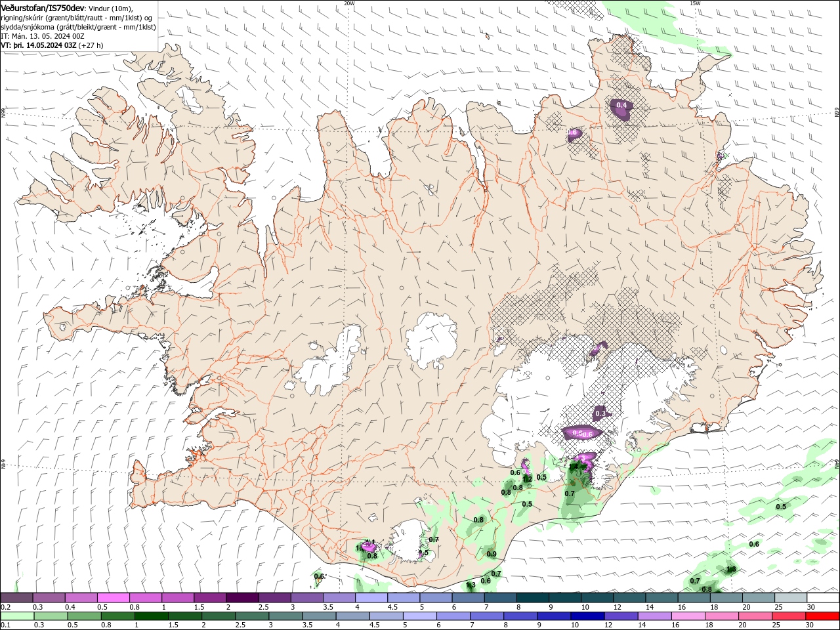Click the 'slydda/snjókoma' legend description line
Viewport: 840px width, 630px height.
pos(79,27)
